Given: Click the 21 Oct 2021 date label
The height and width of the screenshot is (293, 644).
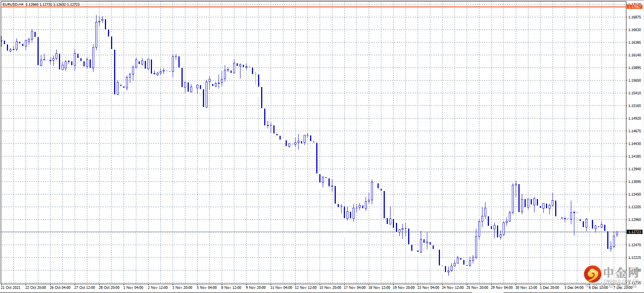Looking at the screenshot, I should point(11,288).
